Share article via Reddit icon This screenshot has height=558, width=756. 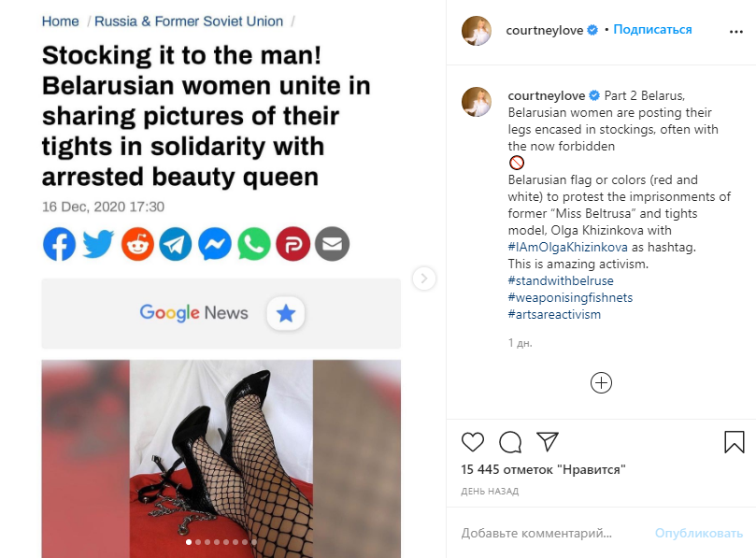(x=137, y=244)
